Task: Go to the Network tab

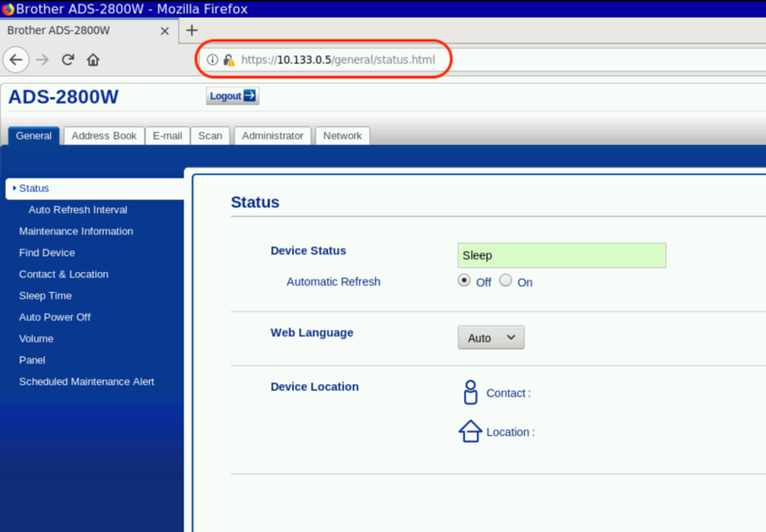Action: coord(342,136)
